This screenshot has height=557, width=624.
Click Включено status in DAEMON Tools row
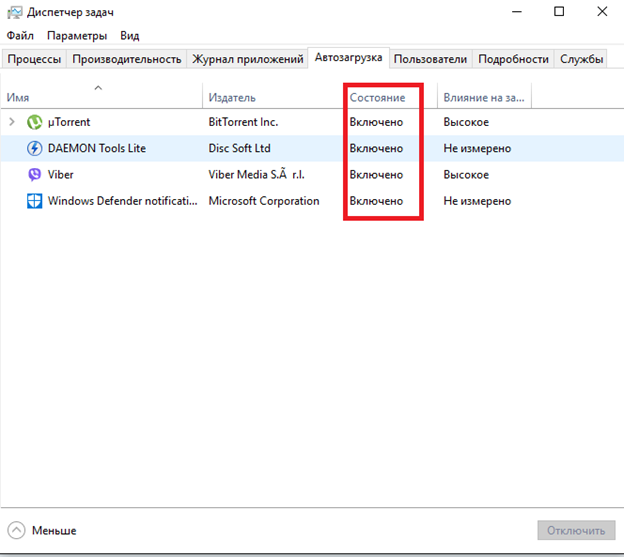[x=376, y=148]
